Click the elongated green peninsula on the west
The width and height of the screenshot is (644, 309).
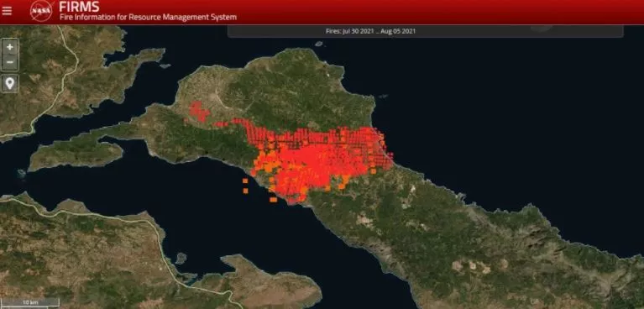click(76, 155)
